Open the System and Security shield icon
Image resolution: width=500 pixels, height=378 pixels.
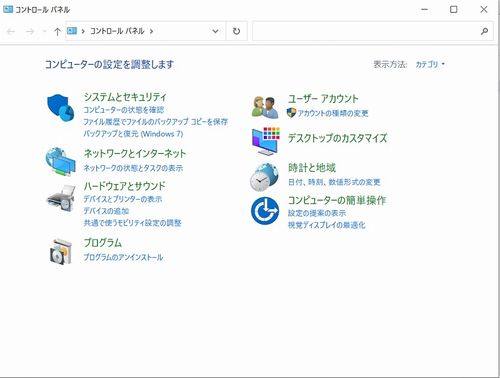61,108
